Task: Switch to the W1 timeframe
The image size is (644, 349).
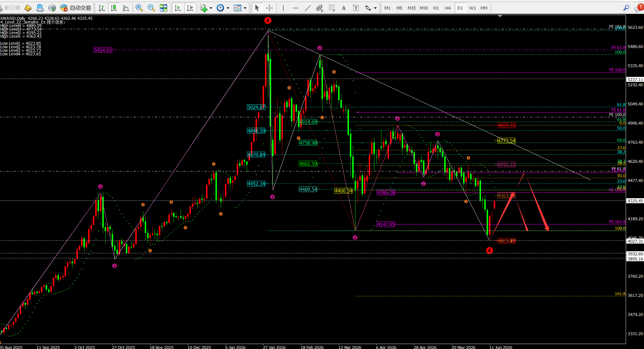Action: tap(472, 8)
